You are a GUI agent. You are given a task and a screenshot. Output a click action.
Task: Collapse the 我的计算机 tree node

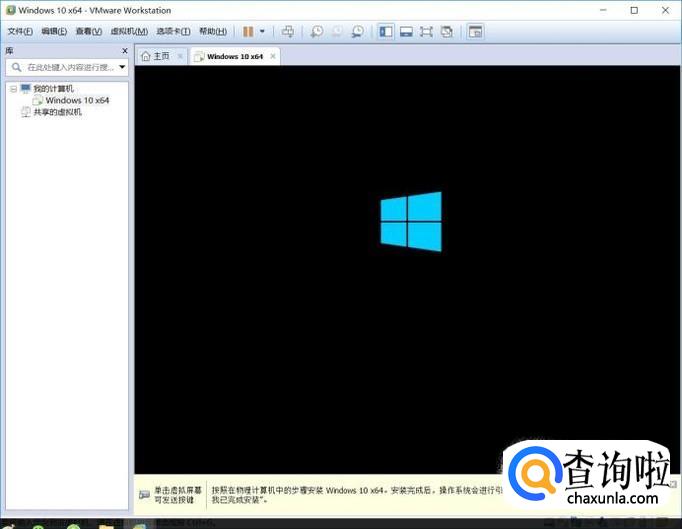pyautogui.click(x=13, y=89)
